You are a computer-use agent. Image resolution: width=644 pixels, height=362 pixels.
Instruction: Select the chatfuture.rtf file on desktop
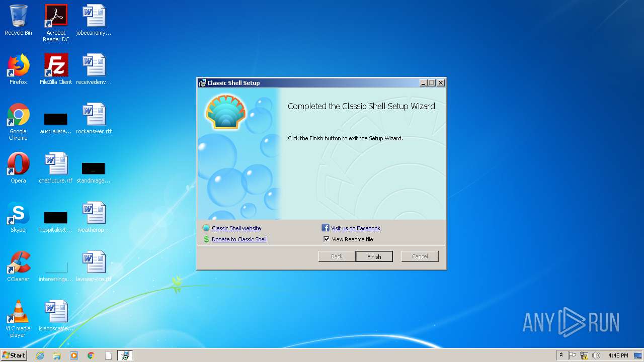pos(56,168)
